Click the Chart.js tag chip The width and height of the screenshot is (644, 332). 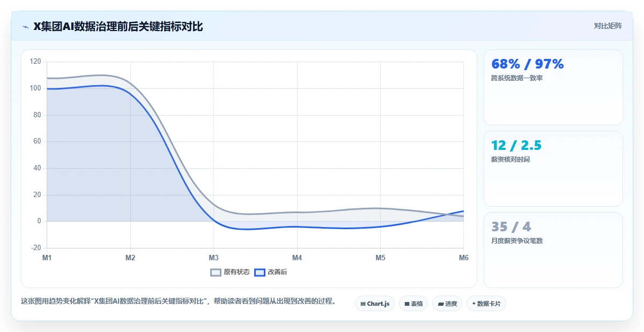pos(375,304)
